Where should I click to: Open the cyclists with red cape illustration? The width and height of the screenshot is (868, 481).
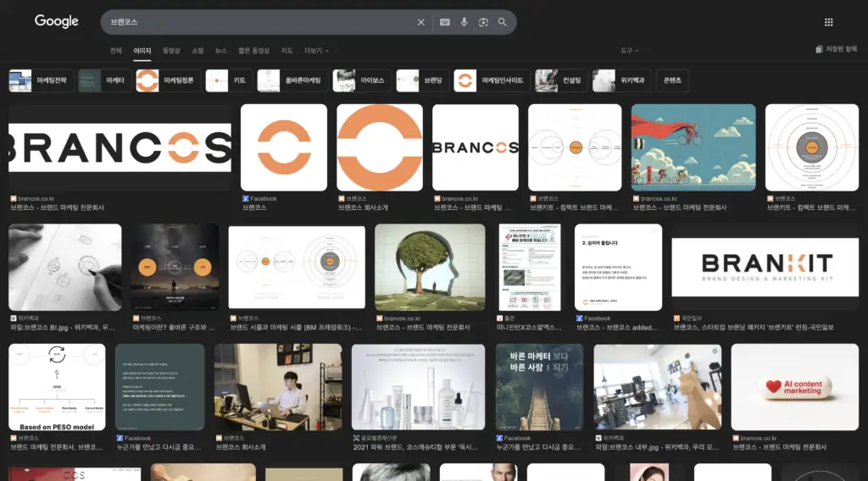(x=693, y=147)
